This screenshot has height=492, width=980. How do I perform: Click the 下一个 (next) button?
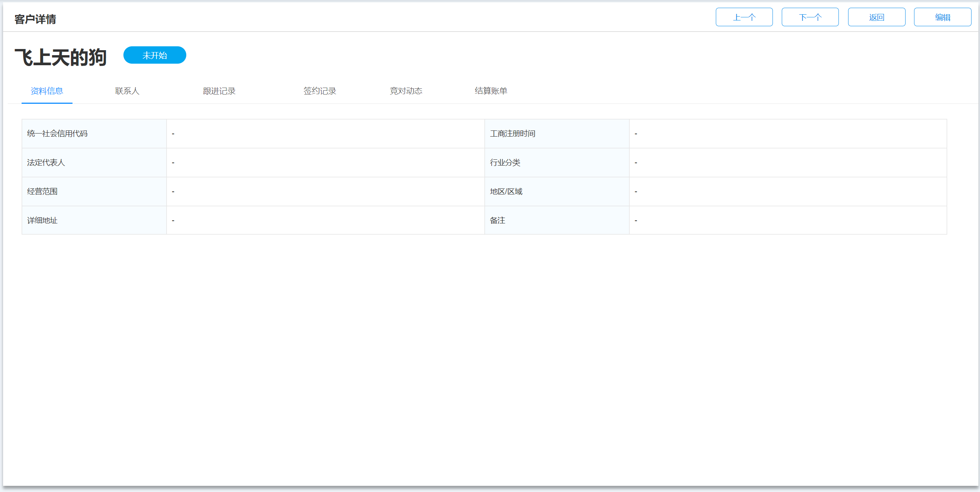[x=810, y=17]
